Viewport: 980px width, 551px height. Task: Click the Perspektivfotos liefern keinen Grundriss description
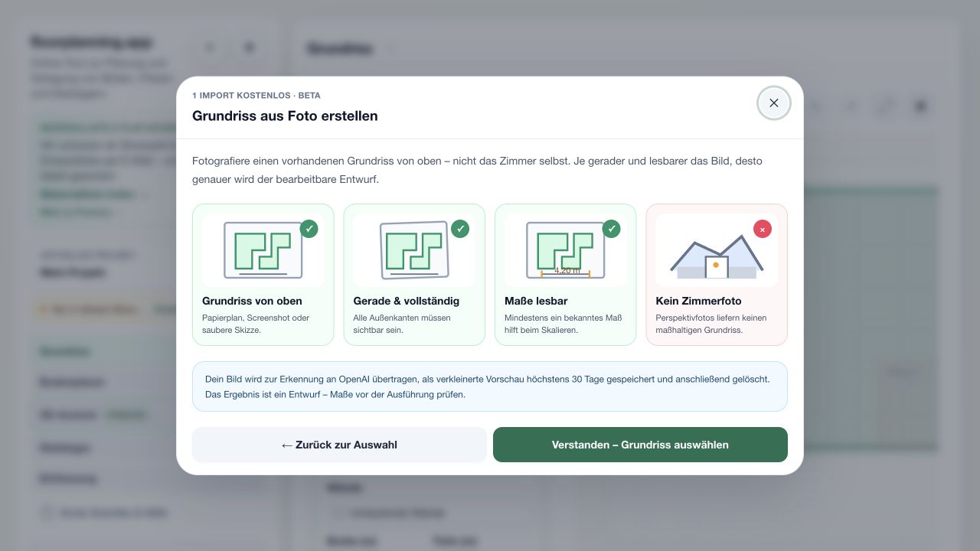pyautogui.click(x=711, y=324)
